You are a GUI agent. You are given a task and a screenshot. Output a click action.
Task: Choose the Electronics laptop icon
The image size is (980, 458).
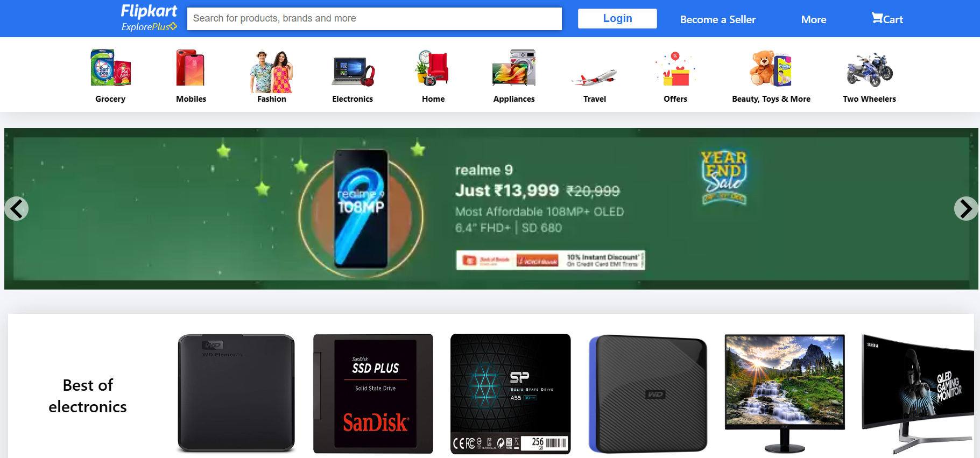[x=352, y=71]
